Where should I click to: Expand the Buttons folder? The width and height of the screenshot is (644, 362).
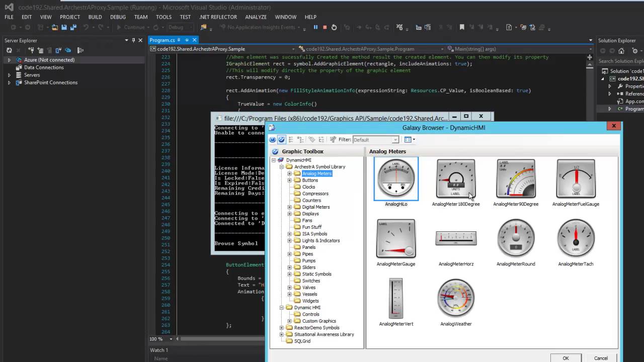point(290,180)
